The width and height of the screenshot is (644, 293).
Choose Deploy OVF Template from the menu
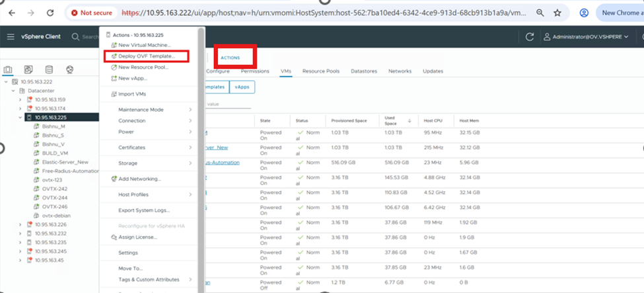coord(147,56)
